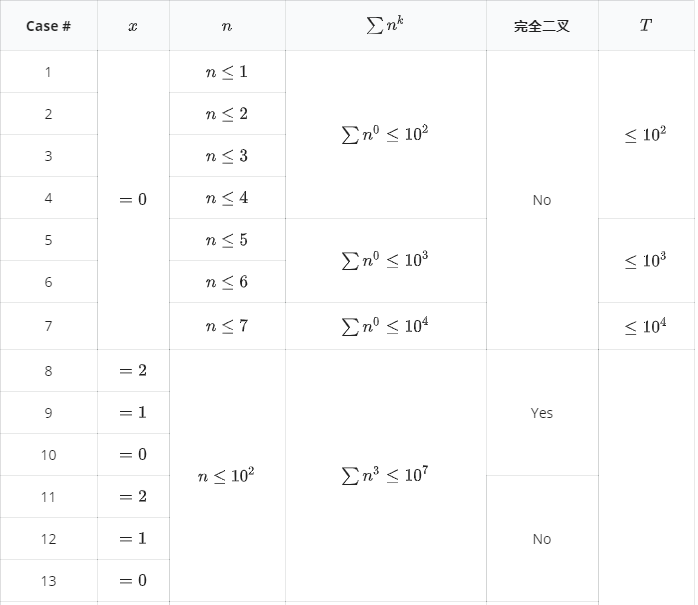
Task: Click case number 13 cell
Action: point(48,581)
